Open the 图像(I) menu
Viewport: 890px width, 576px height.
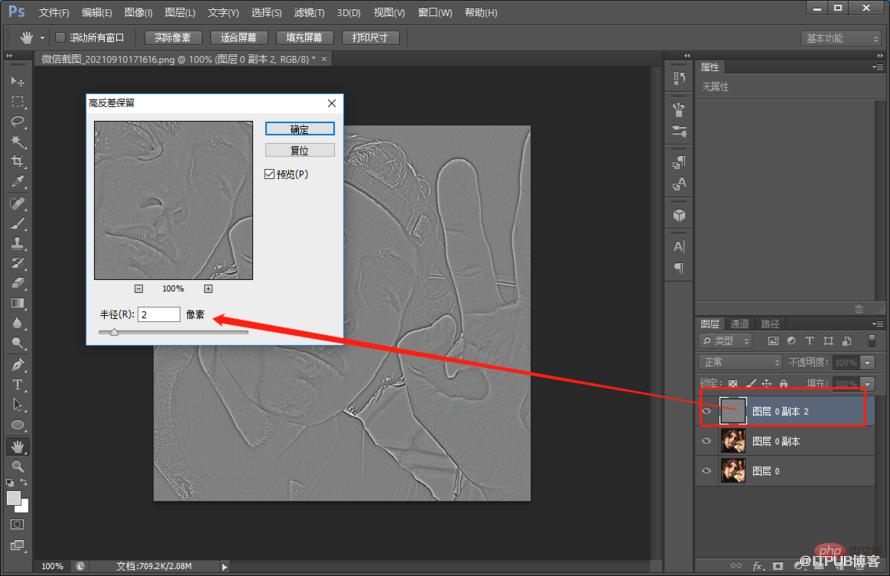click(x=138, y=12)
